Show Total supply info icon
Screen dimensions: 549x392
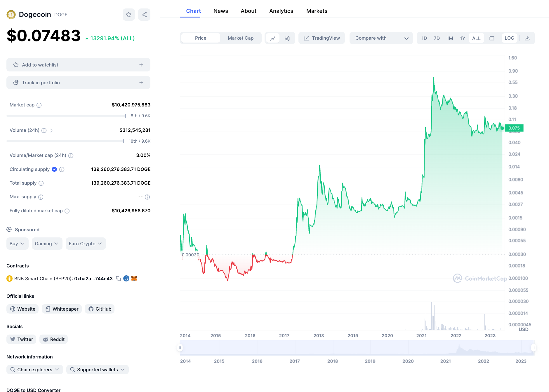tap(41, 183)
